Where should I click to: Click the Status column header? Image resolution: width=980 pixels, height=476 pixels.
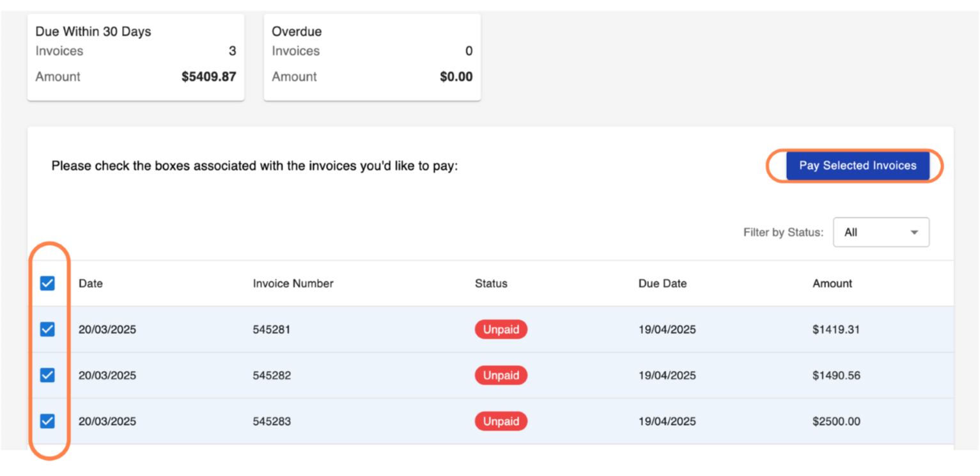[x=491, y=283]
